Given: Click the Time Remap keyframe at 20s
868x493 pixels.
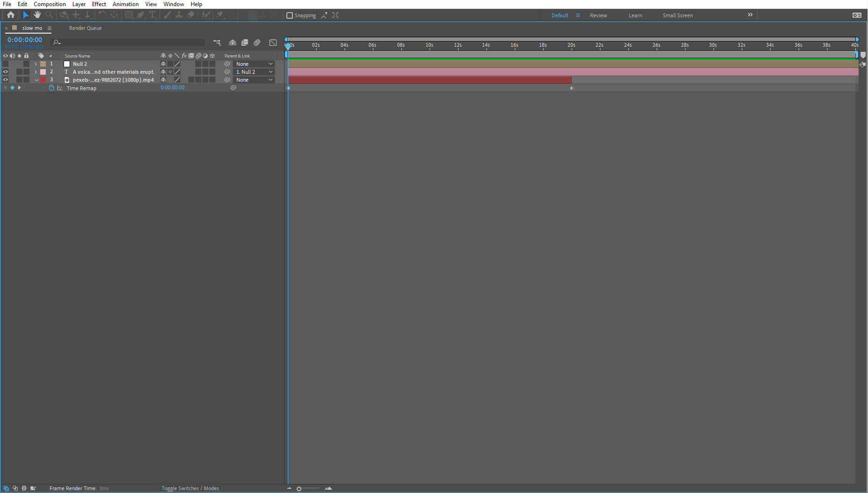Looking at the screenshot, I should (x=571, y=88).
